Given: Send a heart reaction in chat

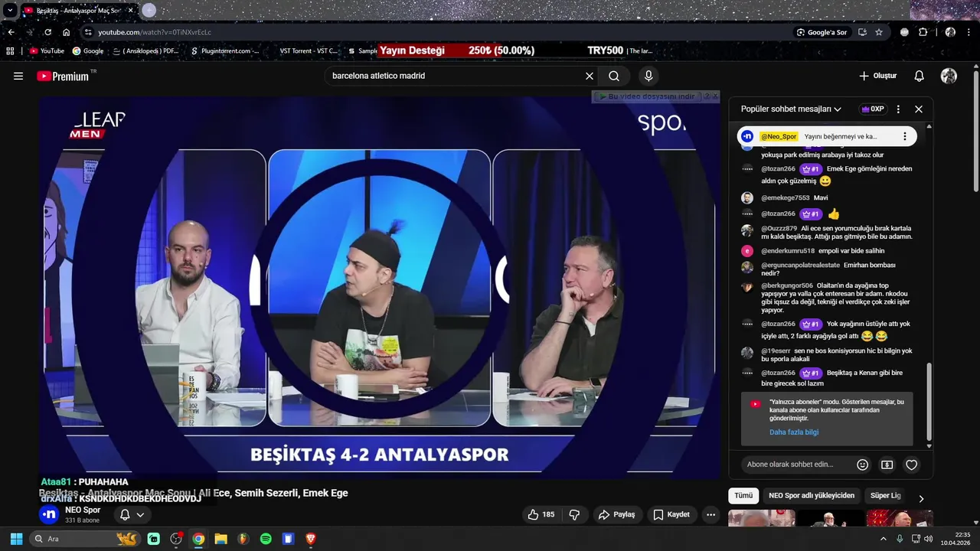Looking at the screenshot, I should tap(911, 465).
